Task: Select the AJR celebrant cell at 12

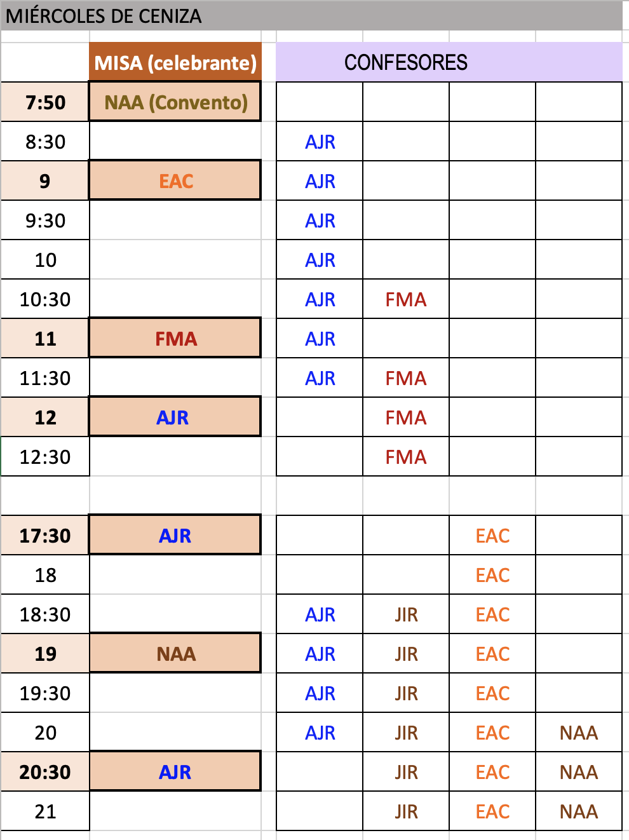Action: (173, 417)
